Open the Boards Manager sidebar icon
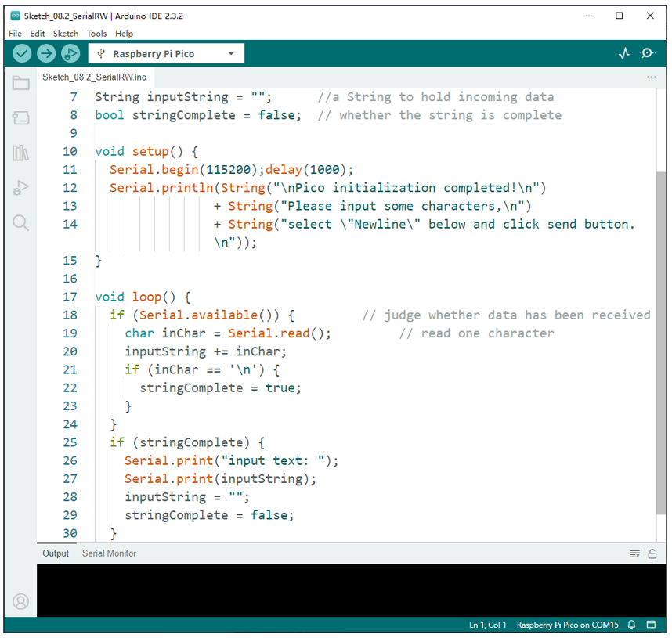The width and height of the screenshot is (672, 638). (x=20, y=118)
